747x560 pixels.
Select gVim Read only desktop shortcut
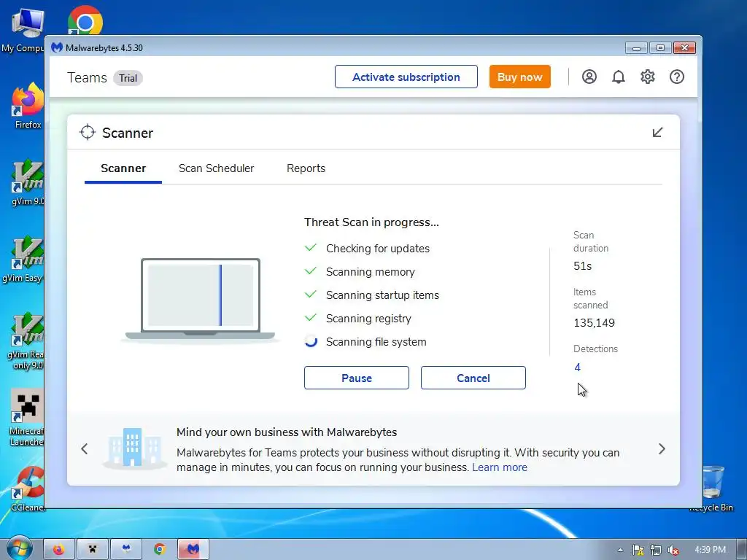[26, 341]
